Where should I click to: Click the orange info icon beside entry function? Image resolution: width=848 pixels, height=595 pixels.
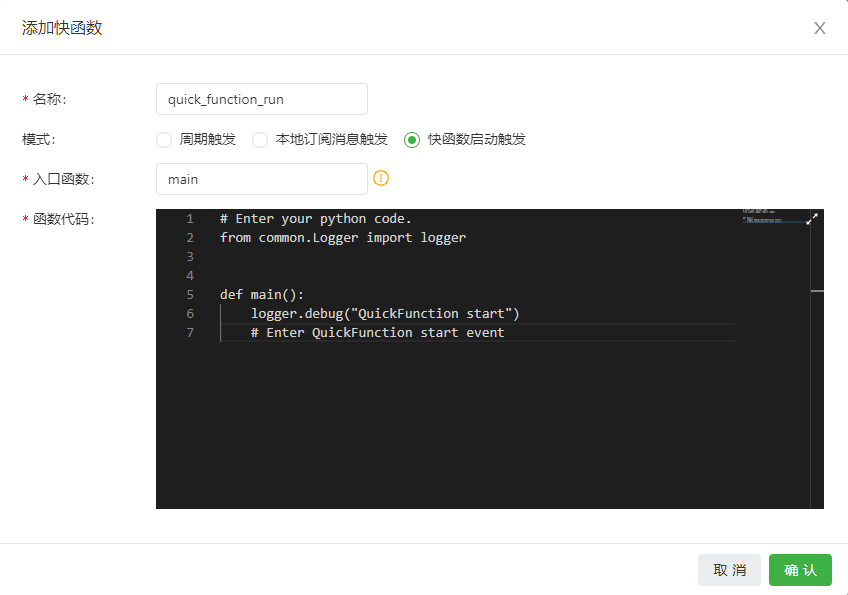click(381, 178)
